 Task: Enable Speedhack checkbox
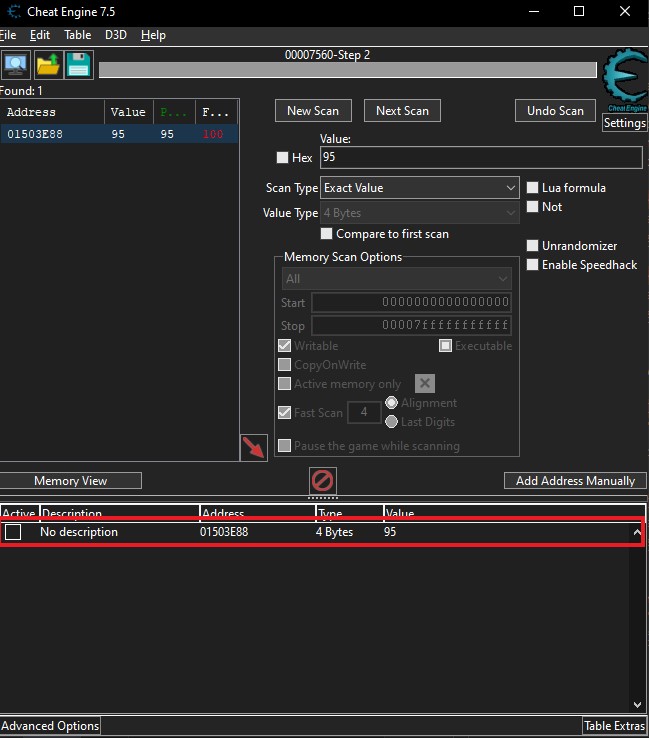tap(533, 265)
